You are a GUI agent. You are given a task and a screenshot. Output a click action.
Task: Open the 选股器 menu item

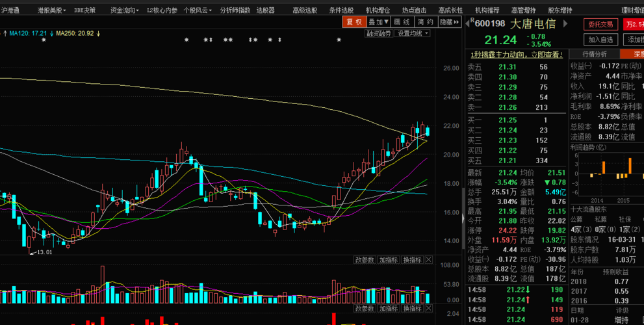(x=265, y=10)
